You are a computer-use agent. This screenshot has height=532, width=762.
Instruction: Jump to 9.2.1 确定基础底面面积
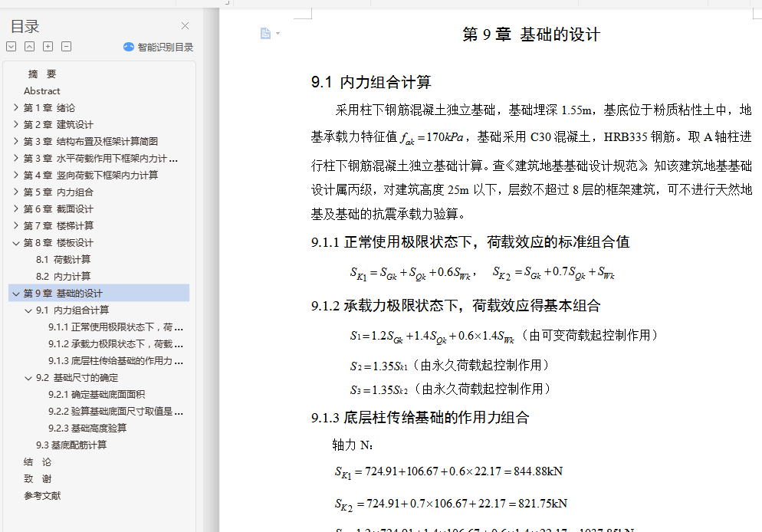pos(97,395)
